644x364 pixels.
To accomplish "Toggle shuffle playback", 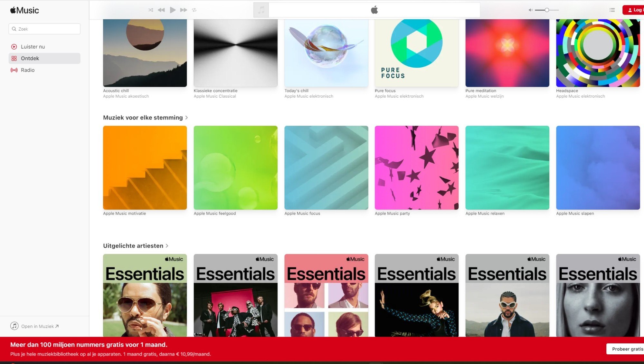I will (x=151, y=10).
